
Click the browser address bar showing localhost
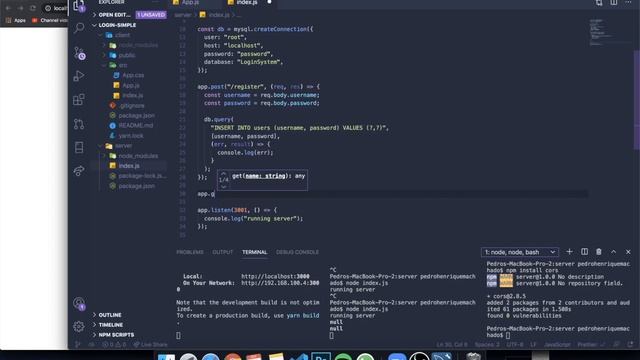[x=55, y=8]
